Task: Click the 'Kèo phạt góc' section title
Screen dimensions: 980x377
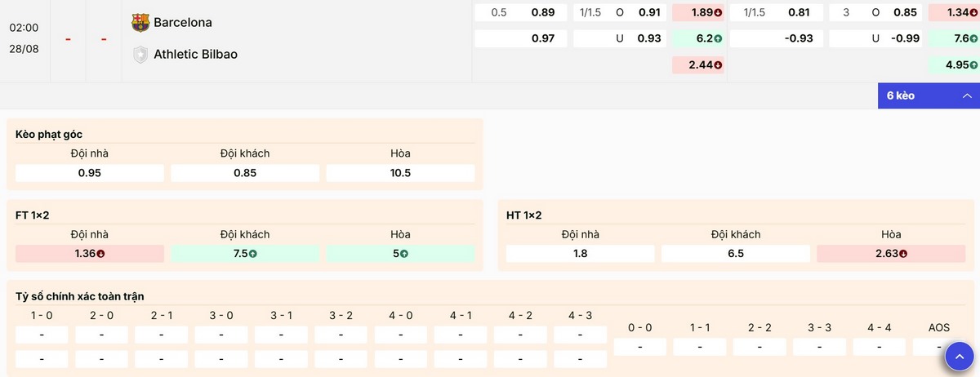Action: pyautogui.click(x=49, y=134)
